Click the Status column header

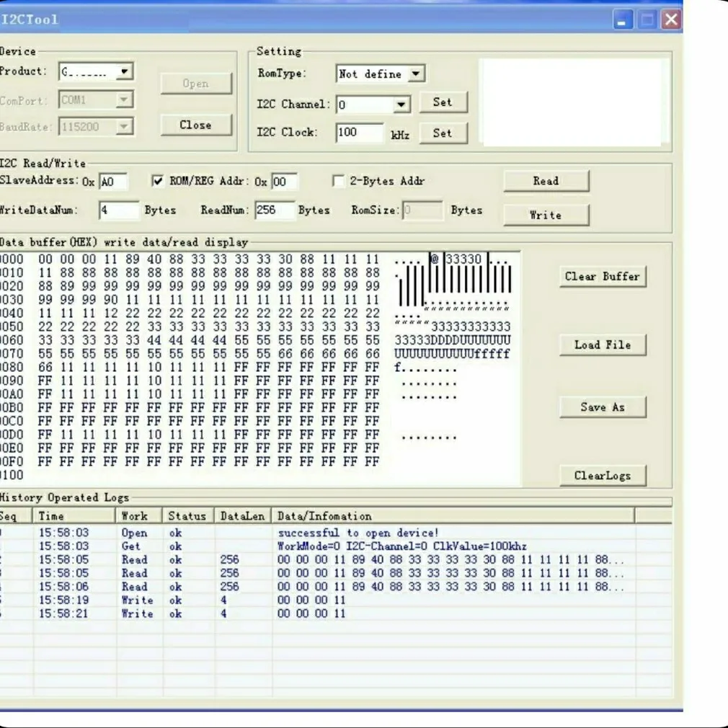(188, 516)
